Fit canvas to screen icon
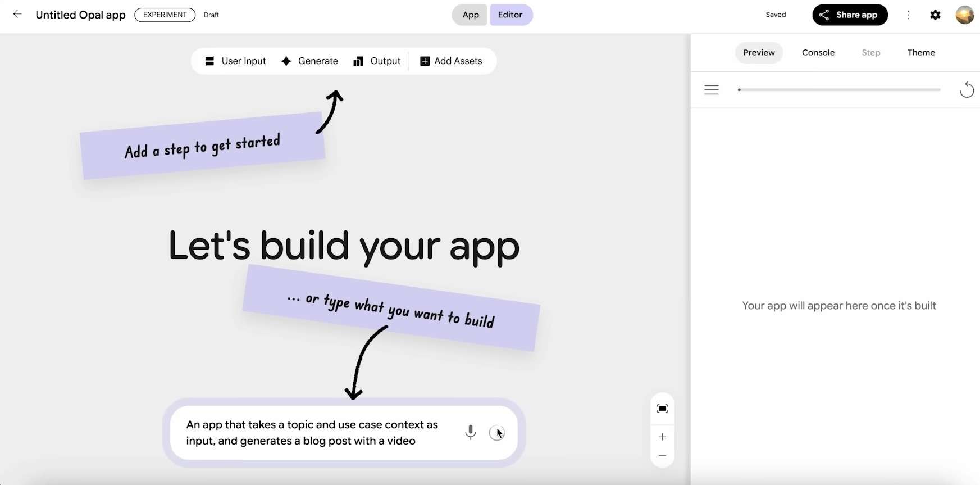Viewport: 980px width, 485px height. (x=662, y=409)
